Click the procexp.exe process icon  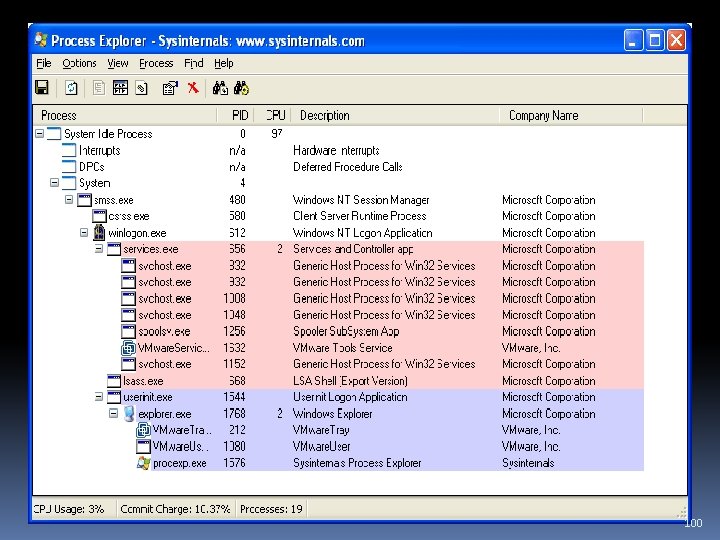pyautogui.click(x=144, y=463)
